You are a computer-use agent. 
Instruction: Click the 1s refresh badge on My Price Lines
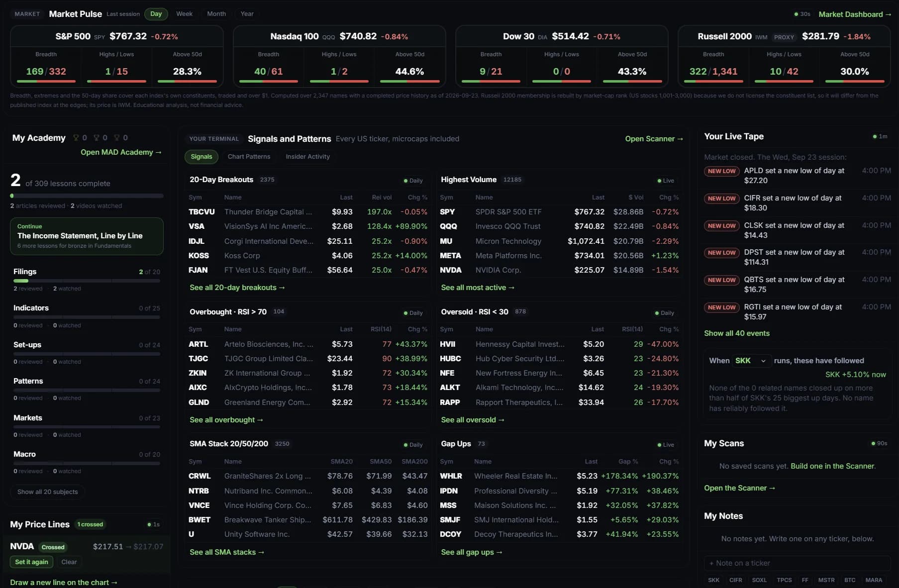153,524
